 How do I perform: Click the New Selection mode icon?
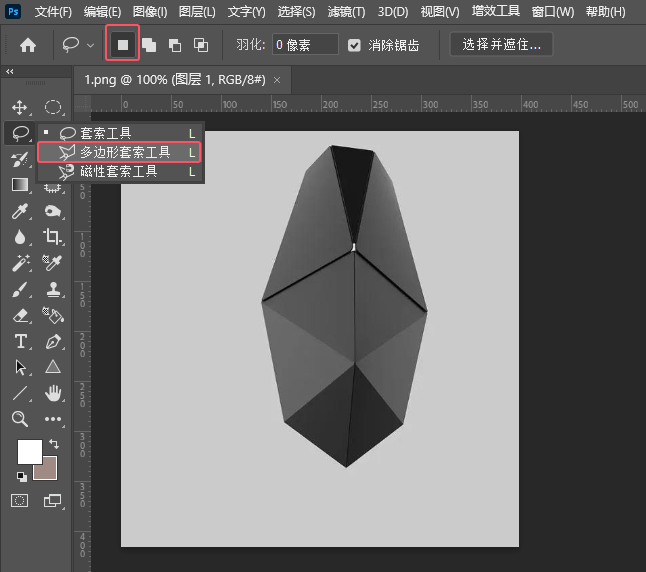click(x=123, y=45)
